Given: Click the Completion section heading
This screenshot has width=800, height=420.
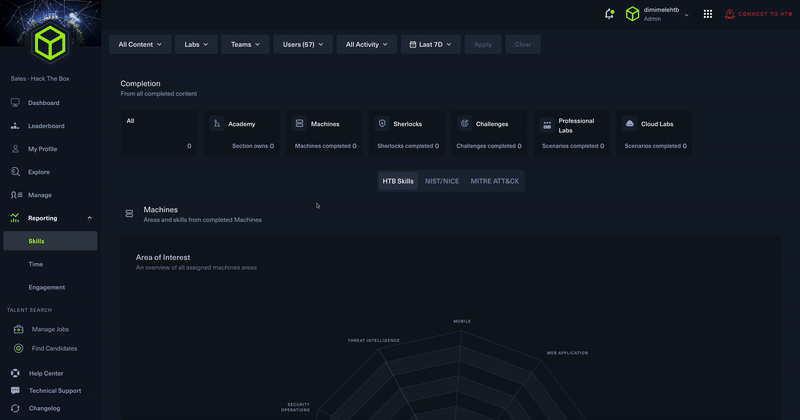Looking at the screenshot, I should [140, 83].
